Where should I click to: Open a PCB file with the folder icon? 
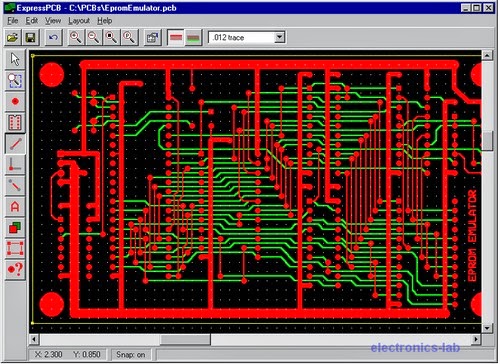click(x=13, y=37)
